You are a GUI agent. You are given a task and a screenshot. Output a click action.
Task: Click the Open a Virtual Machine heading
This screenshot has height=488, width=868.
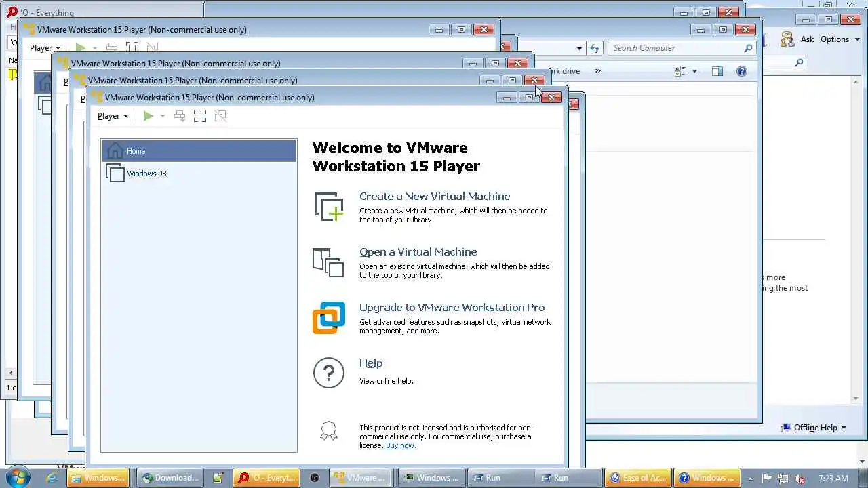[x=418, y=252]
